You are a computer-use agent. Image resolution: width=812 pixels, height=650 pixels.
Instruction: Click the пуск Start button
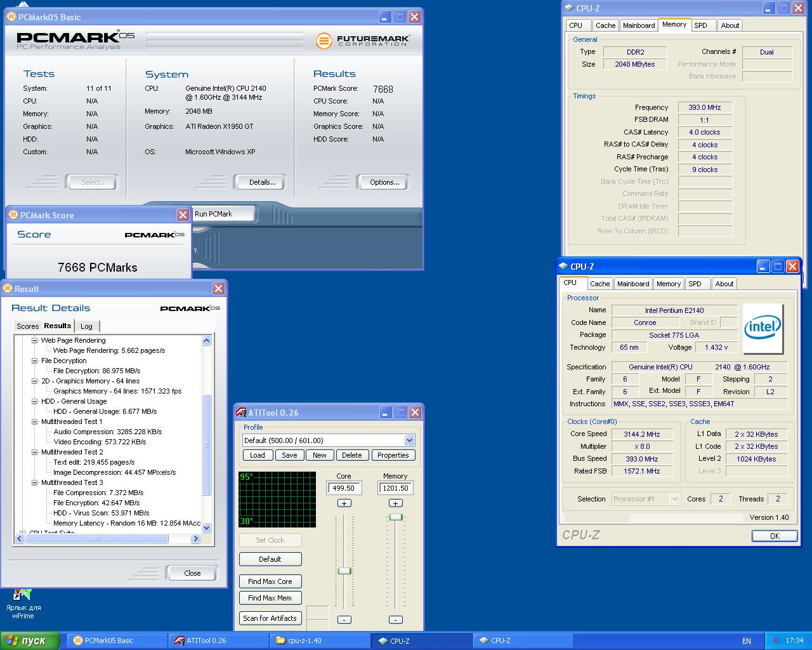[30, 641]
